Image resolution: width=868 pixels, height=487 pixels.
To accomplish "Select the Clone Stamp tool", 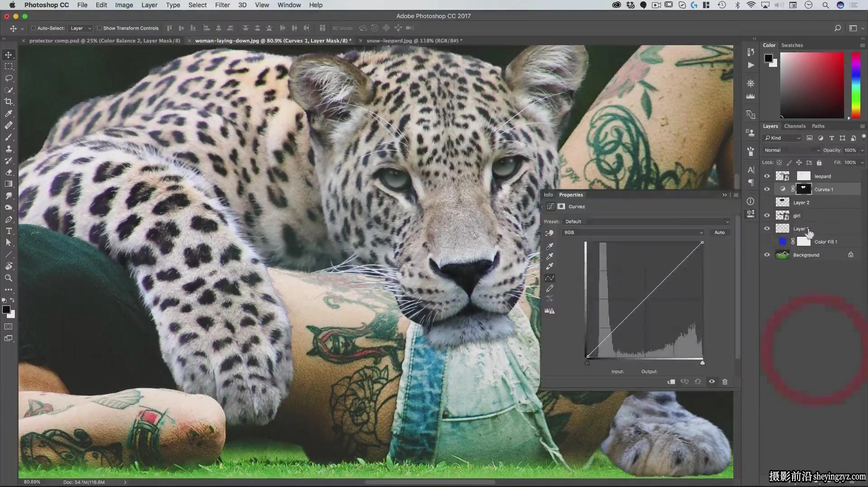I will pyautogui.click(x=9, y=149).
